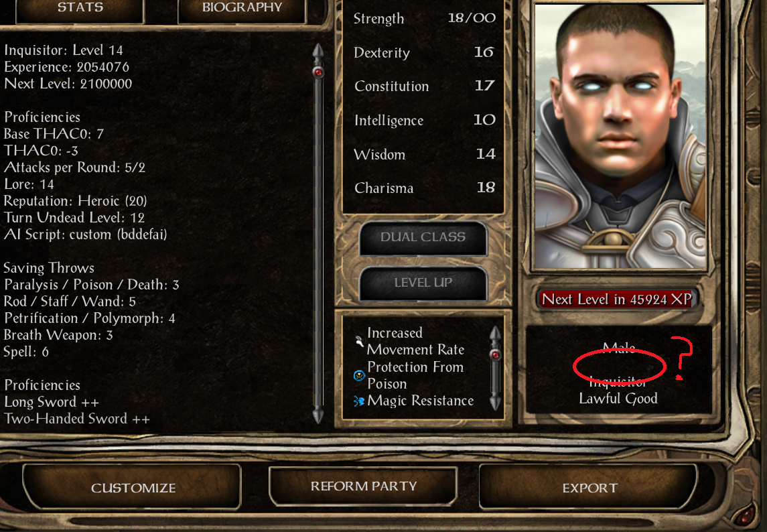This screenshot has height=532, width=767.
Task: Click the Level Up button
Action: coord(423,283)
